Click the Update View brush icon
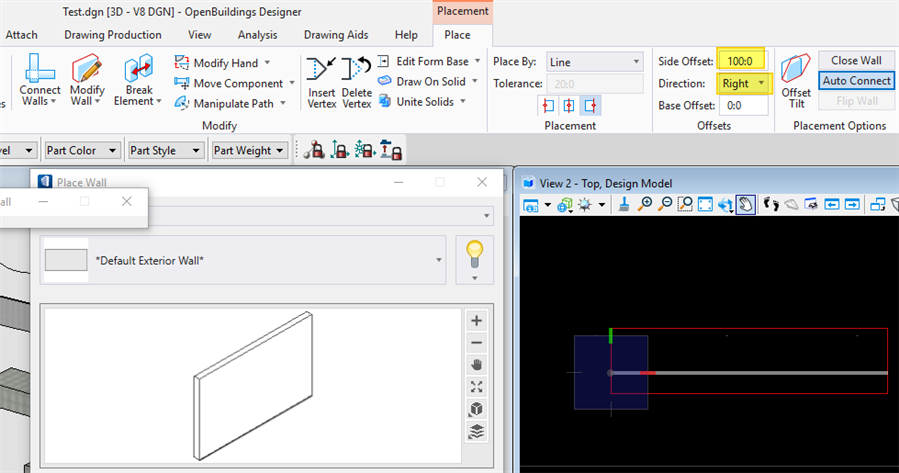 click(624, 205)
